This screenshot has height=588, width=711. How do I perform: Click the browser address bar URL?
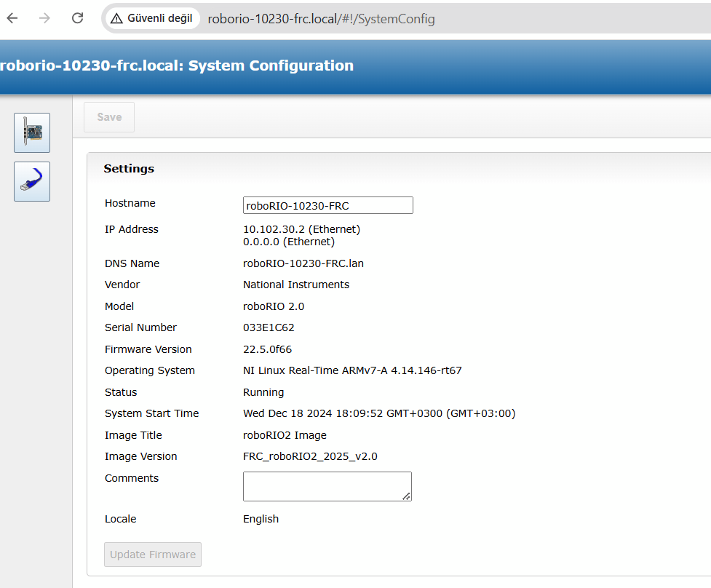coord(321,19)
